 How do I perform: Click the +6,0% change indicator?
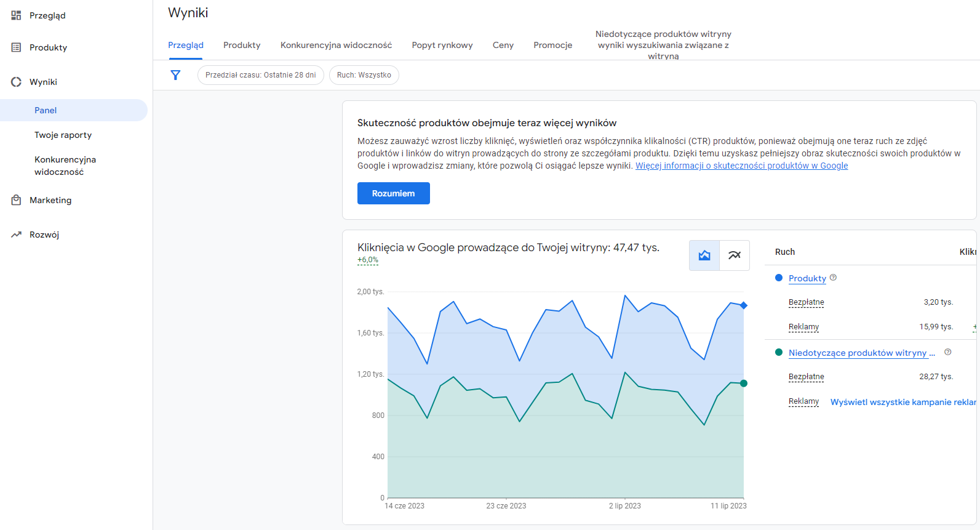(368, 260)
